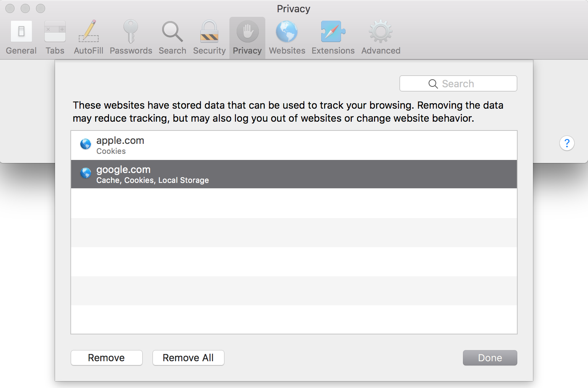Select the apple.com row
The height and width of the screenshot is (388, 588).
(x=294, y=145)
